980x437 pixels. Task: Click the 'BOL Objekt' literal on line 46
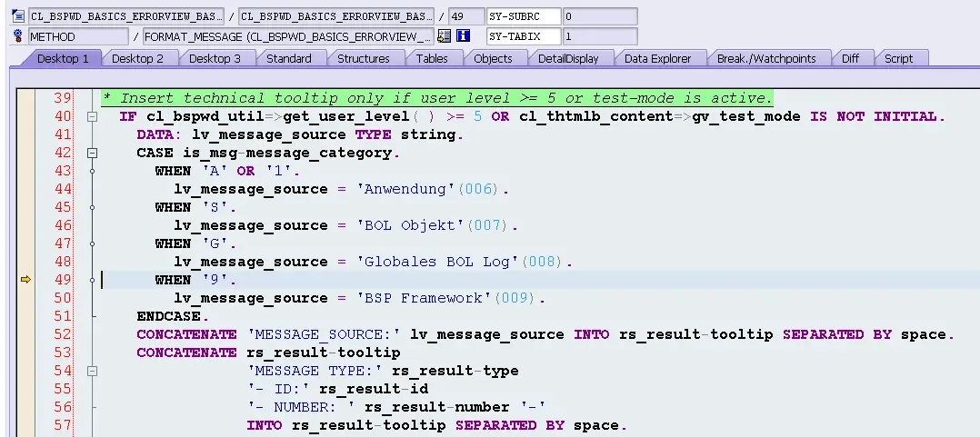pos(410,225)
